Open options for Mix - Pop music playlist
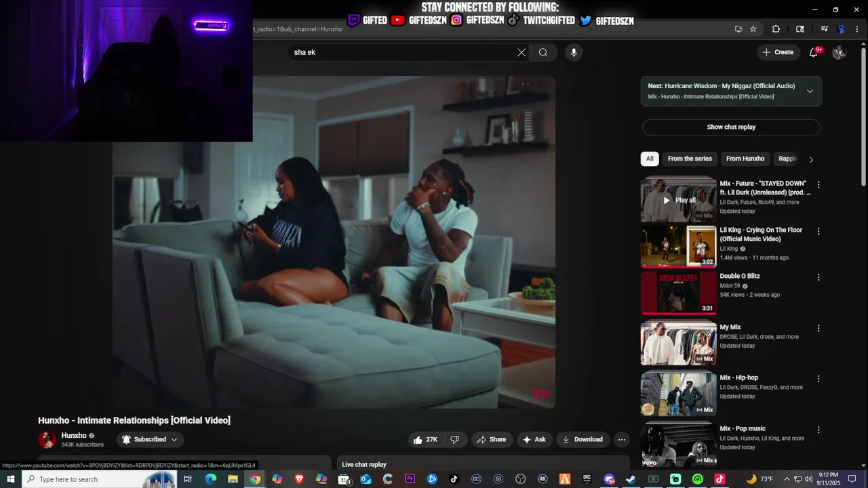Image resolution: width=868 pixels, height=488 pixels. [818, 430]
